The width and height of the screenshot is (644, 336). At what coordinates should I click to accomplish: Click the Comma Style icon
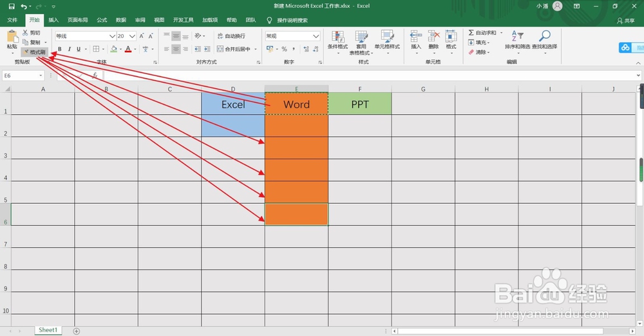click(x=294, y=49)
